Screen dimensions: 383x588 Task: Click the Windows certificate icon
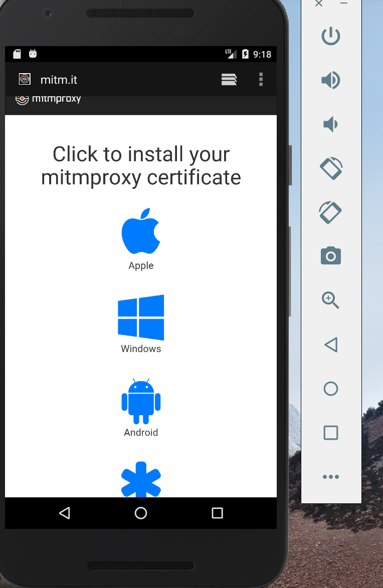(x=141, y=317)
